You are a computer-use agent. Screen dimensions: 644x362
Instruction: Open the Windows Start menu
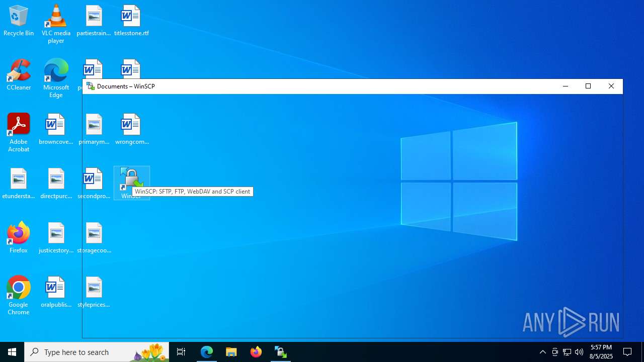[12, 352]
